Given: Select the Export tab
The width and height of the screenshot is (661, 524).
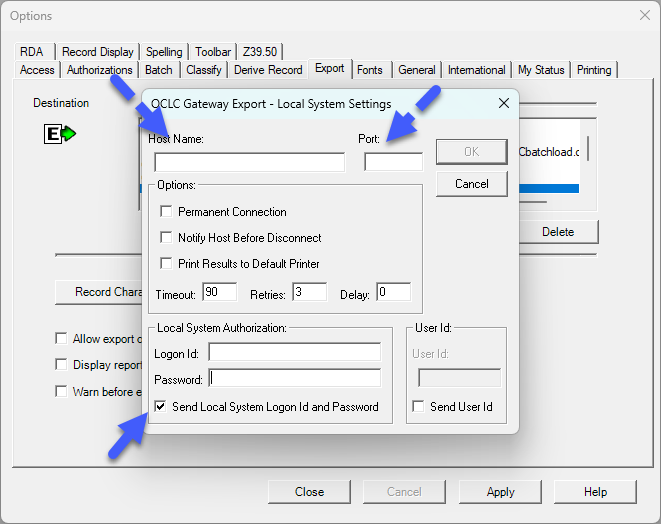Looking at the screenshot, I should (x=330, y=68).
